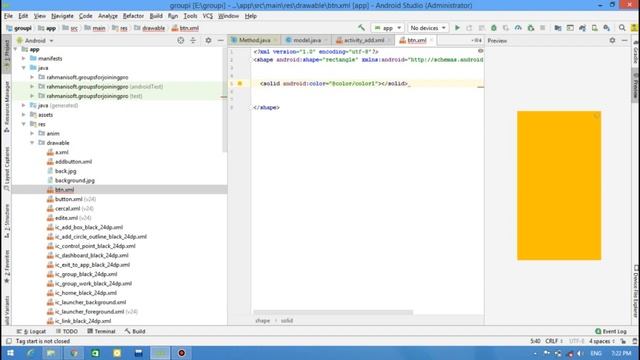
Task: Click the Stop icon in the run toolbar
Action: click(542, 28)
